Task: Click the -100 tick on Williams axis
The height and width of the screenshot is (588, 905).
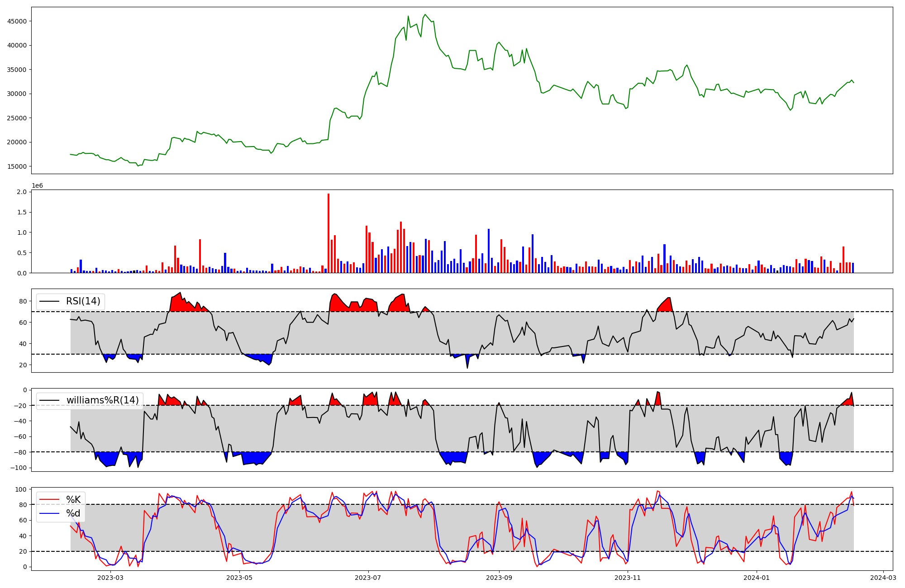Action: [19, 468]
